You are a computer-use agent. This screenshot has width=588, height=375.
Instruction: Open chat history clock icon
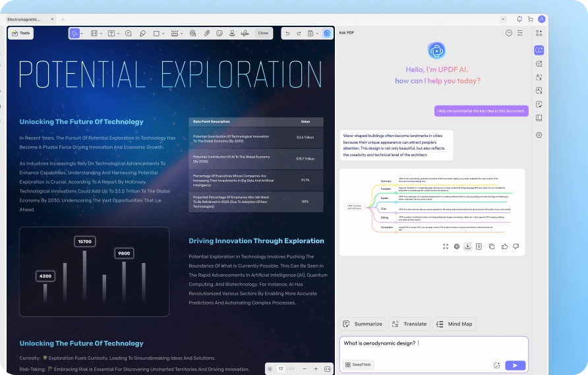click(x=508, y=32)
